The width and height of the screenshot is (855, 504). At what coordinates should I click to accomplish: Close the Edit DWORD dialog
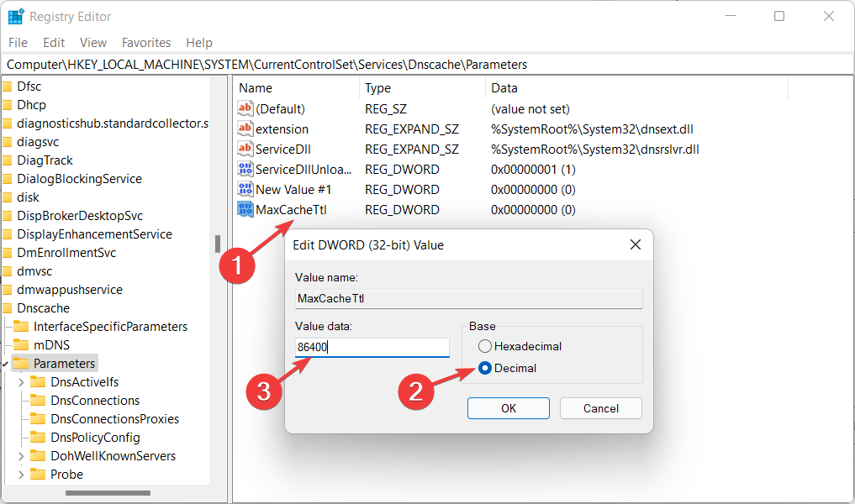coord(634,245)
